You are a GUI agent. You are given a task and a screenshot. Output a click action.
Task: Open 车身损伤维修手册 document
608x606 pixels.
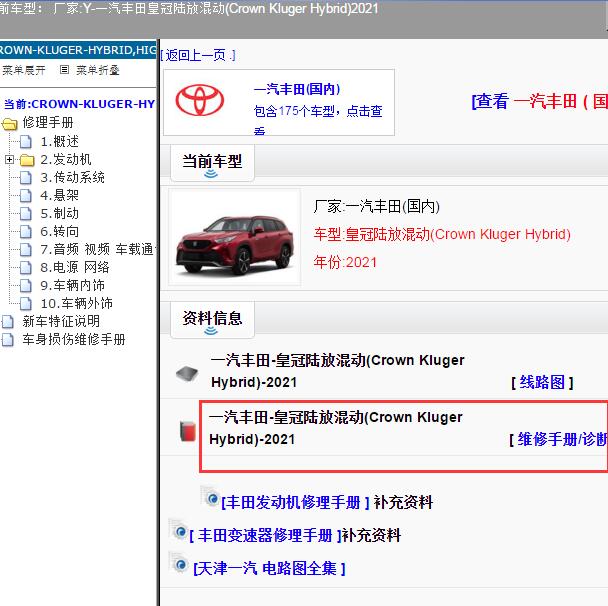74,340
